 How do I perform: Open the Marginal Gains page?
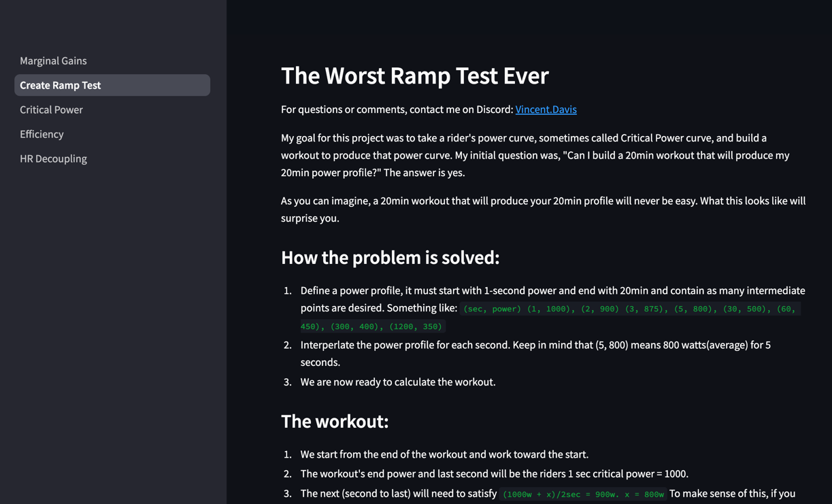[x=53, y=61]
